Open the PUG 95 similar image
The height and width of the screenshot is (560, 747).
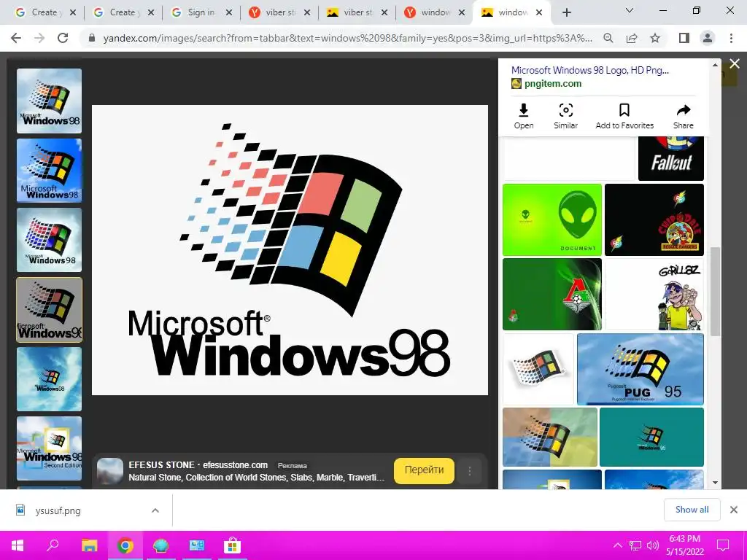click(640, 369)
